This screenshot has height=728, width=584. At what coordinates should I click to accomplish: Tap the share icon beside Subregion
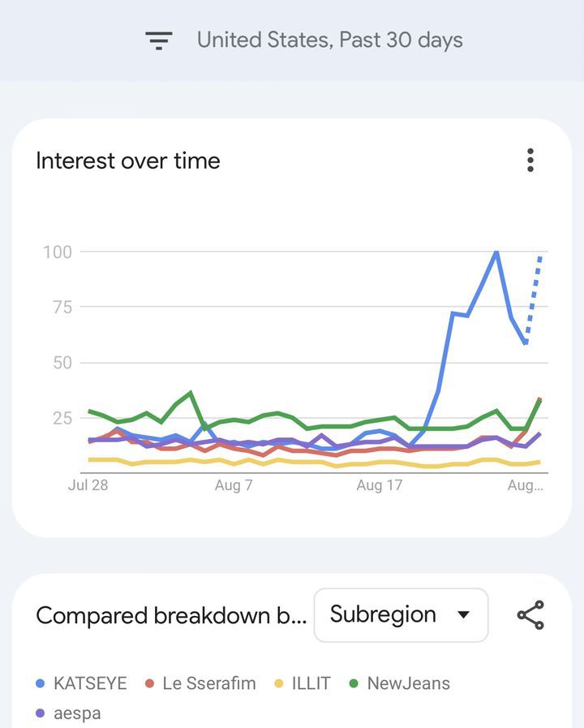click(x=530, y=615)
